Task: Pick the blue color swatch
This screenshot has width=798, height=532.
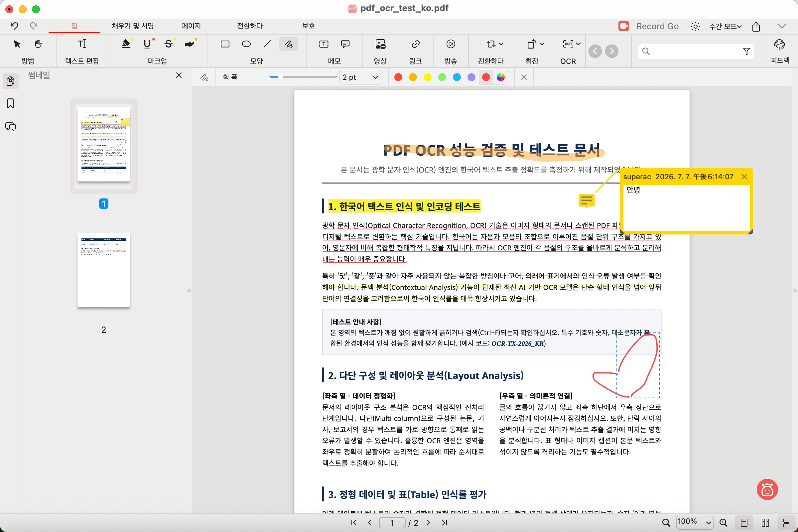Action: point(457,77)
